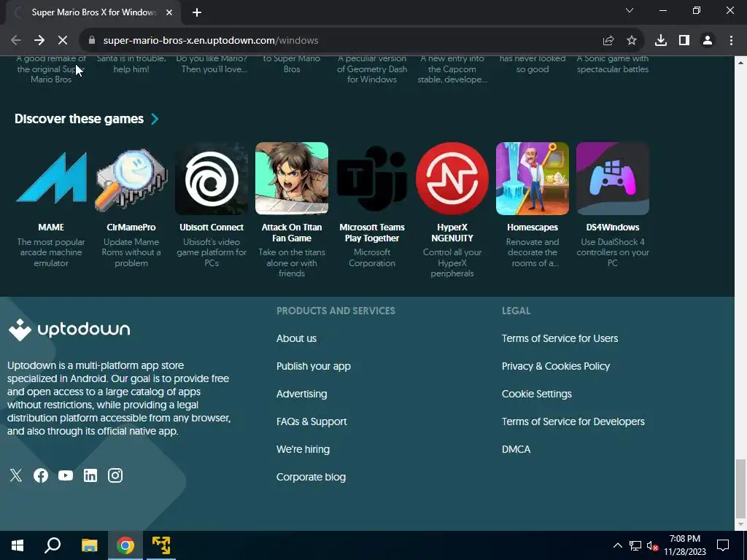The width and height of the screenshot is (747, 560).
Task: Open the MAME app icon
Action: tap(51, 178)
